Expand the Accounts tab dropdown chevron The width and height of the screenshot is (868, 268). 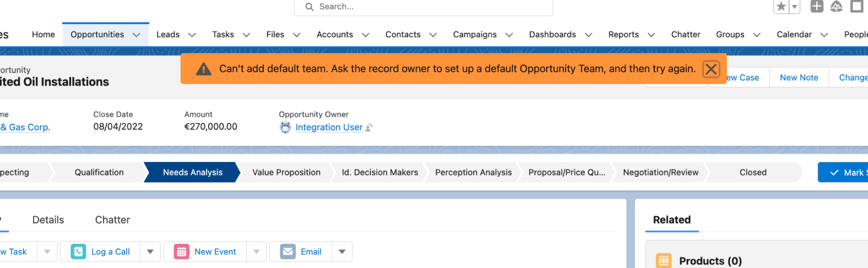click(x=366, y=35)
